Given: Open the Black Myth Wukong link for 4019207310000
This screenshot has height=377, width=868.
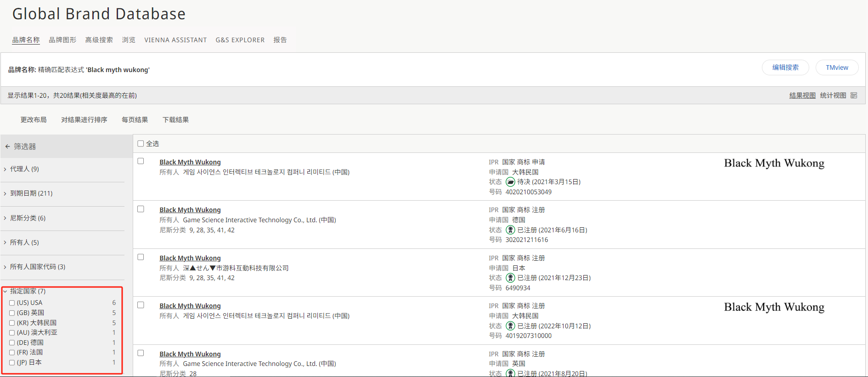Looking at the screenshot, I should coord(190,306).
